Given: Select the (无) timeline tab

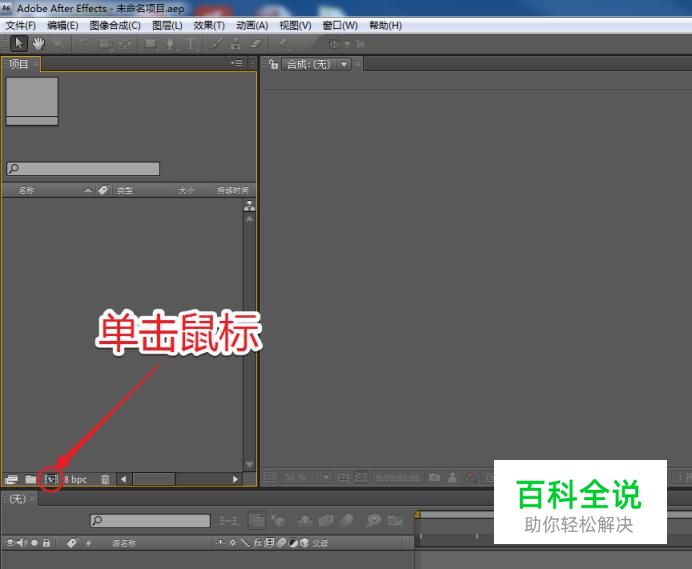Looking at the screenshot, I should tap(18, 499).
